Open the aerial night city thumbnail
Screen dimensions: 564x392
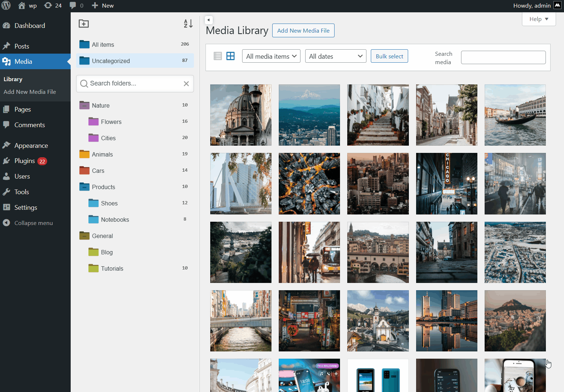point(309,184)
